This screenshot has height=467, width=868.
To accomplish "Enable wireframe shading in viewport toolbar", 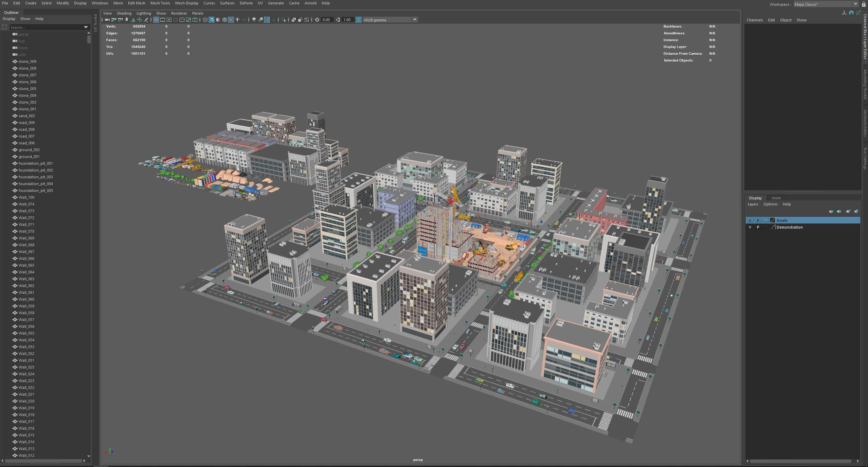I will click(x=205, y=20).
